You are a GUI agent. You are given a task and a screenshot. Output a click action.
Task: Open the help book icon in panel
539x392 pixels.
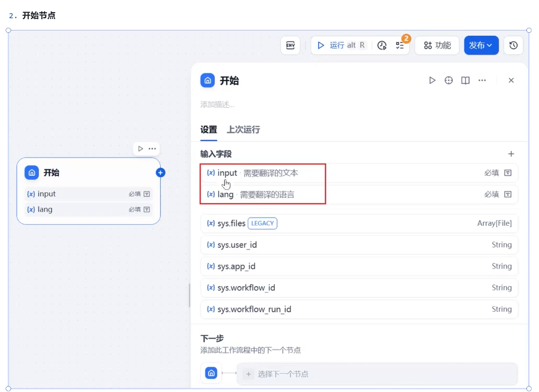(465, 80)
